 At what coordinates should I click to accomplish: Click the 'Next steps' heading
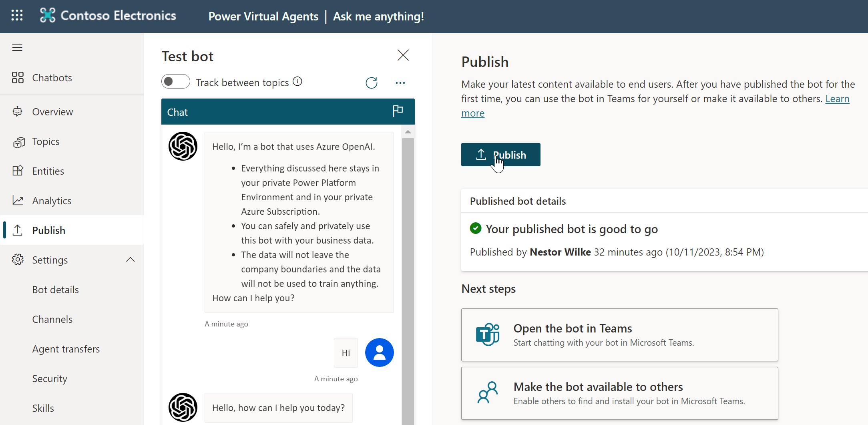point(488,289)
